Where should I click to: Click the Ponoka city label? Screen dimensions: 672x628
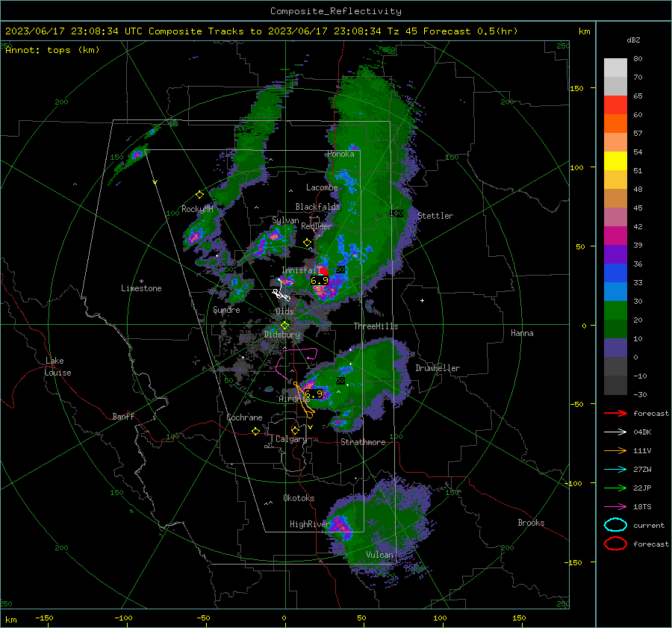[x=340, y=154]
